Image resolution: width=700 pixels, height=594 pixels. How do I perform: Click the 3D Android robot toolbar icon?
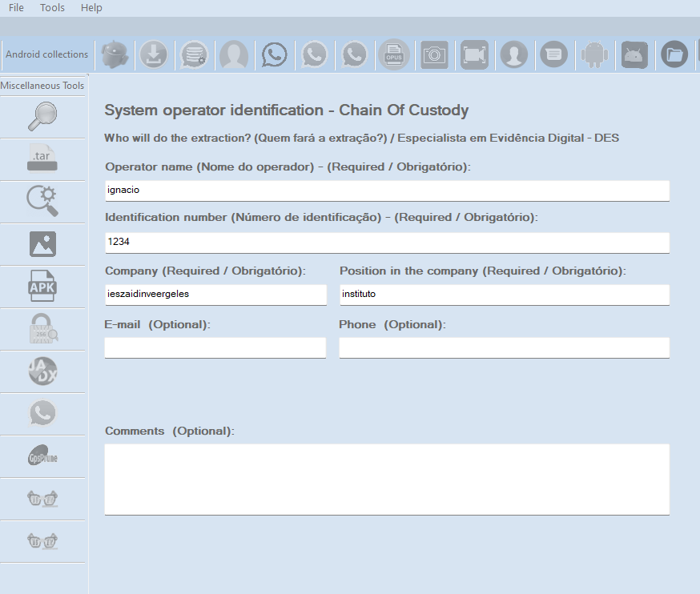tap(115, 55)
